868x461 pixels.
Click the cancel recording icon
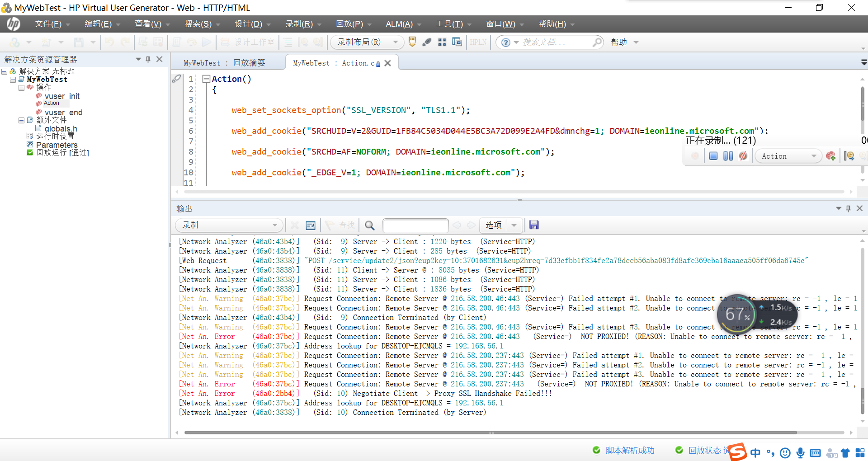743,156
